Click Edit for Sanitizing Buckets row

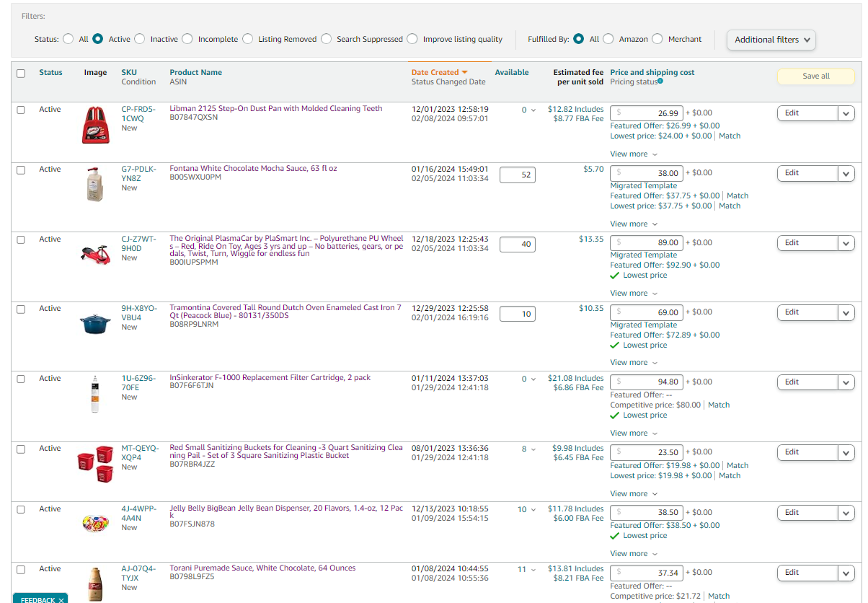[807, 452]
